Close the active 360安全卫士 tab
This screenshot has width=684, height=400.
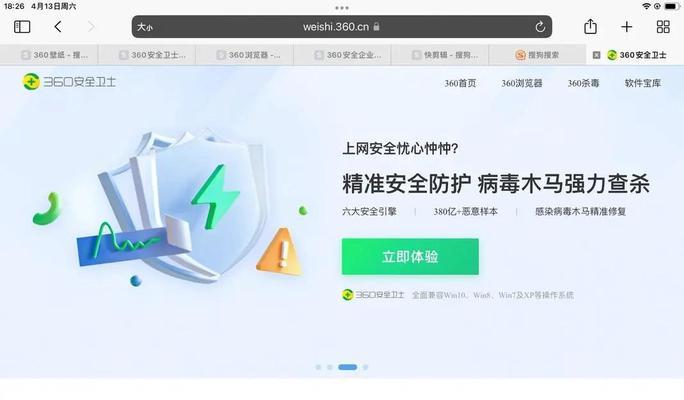coord(596,55)
